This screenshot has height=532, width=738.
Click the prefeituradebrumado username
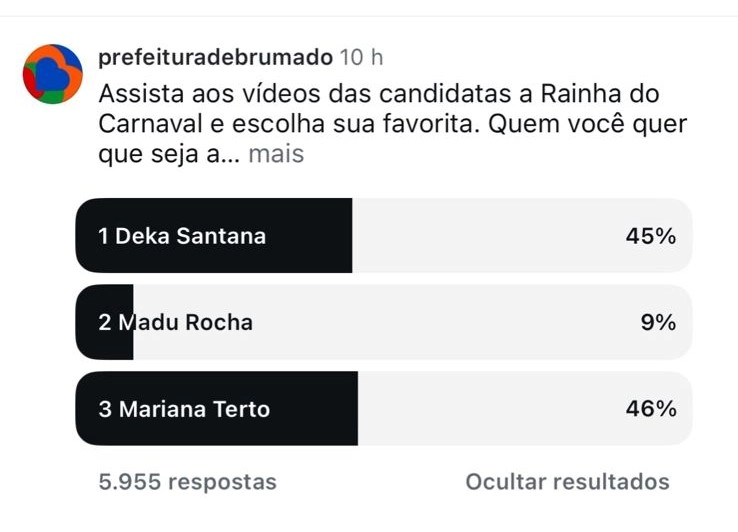[215, 58]
